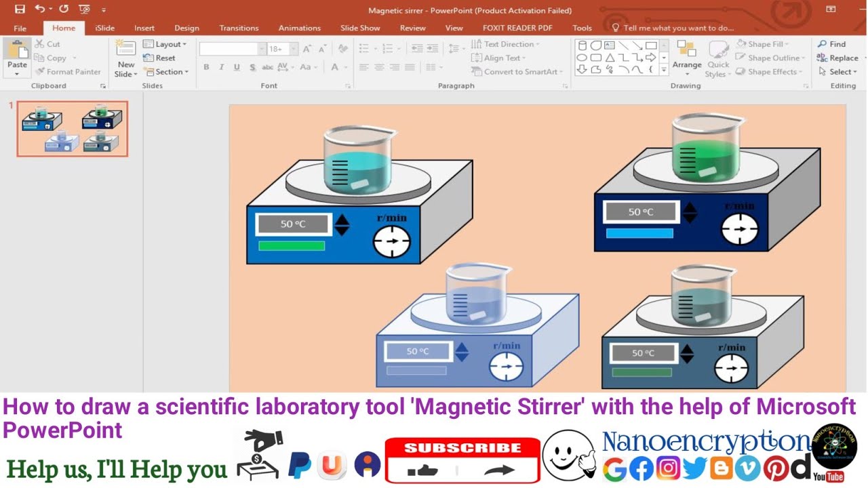Screen dimensions: 868x488
Task: Open the Align Text dropdown
Action: (x=499, y=58)
